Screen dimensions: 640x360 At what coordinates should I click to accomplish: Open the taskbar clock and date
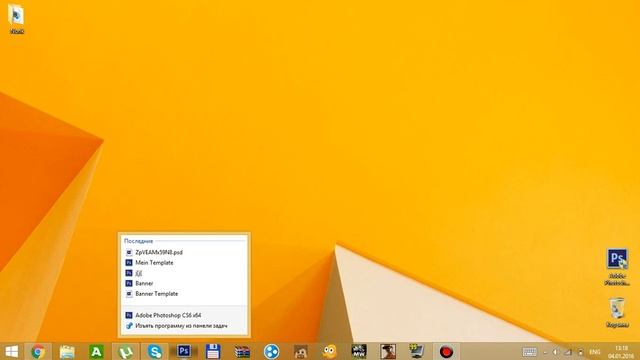pos(621,352)
